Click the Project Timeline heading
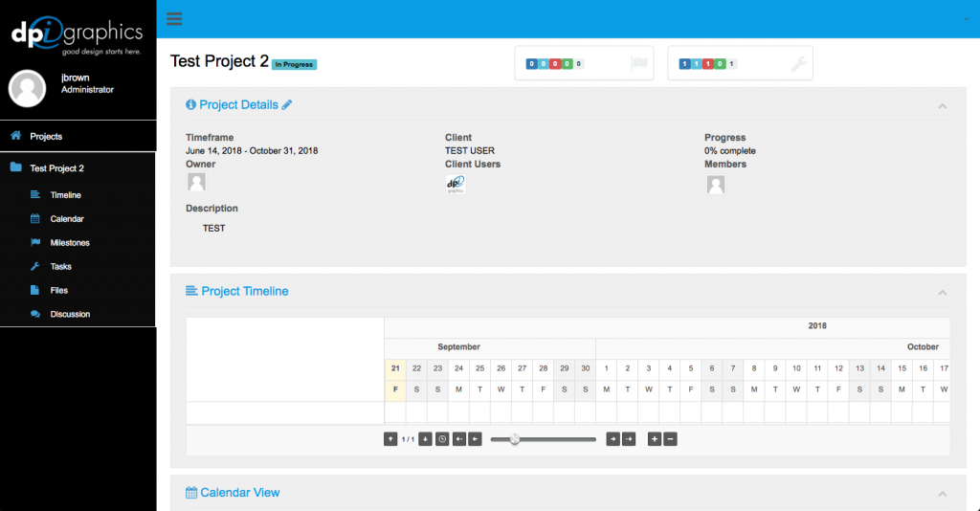This screenshot has width=980, height=511. (x=244, y=291)
